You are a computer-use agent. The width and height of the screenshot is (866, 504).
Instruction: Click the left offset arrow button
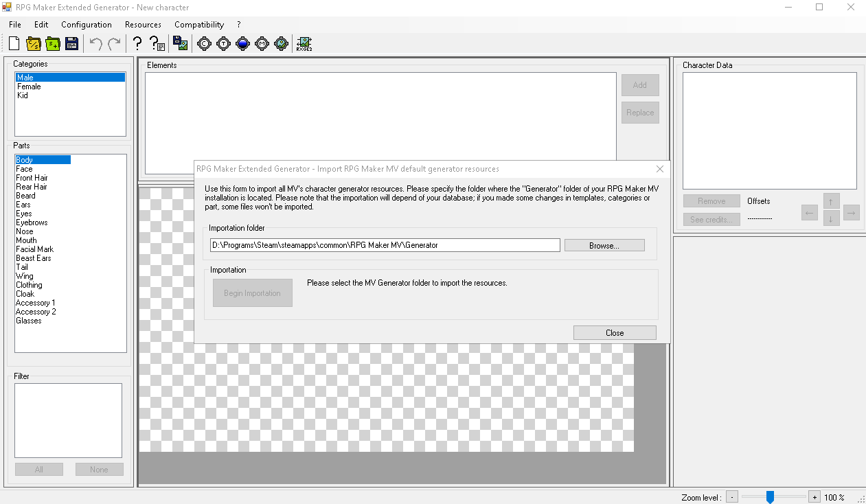[x=810, y=213]
